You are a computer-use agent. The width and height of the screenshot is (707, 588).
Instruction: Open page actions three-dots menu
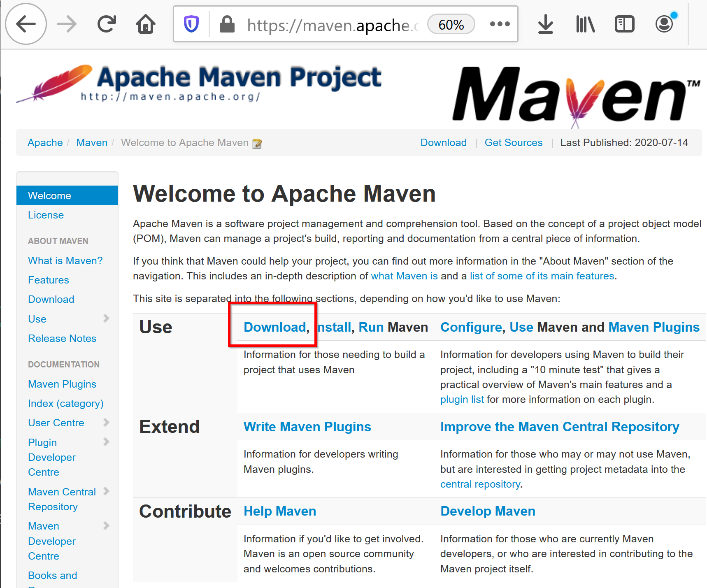point(500,24)
